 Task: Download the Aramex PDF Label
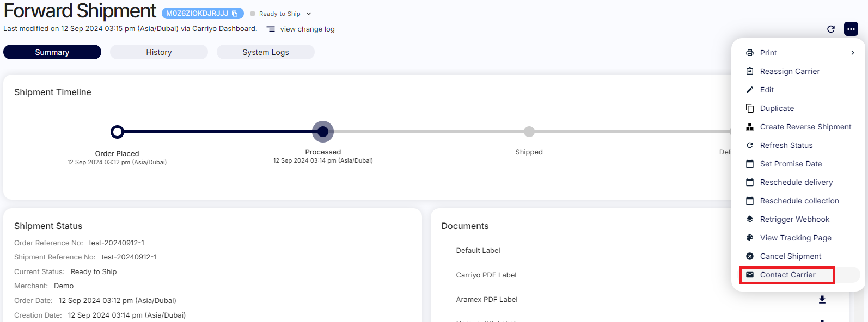click(822, 300)
